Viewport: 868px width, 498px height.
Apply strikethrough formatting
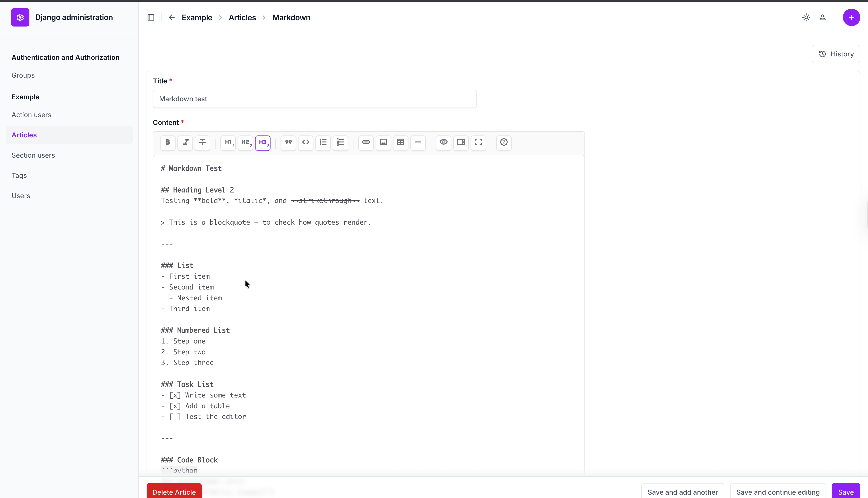pos(202,143)
